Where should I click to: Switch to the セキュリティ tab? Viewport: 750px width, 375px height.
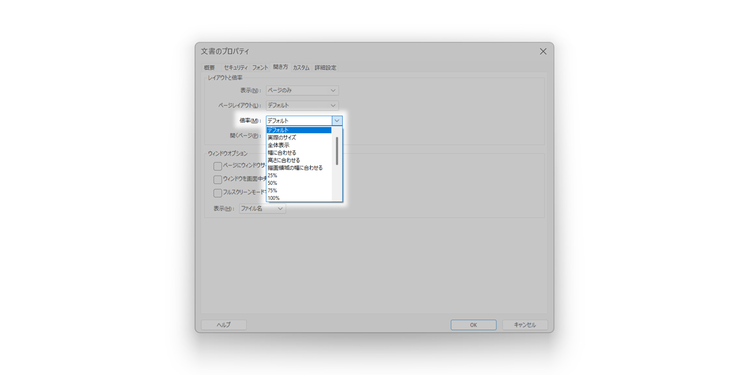pyautogui.click(x=236, y=68)
